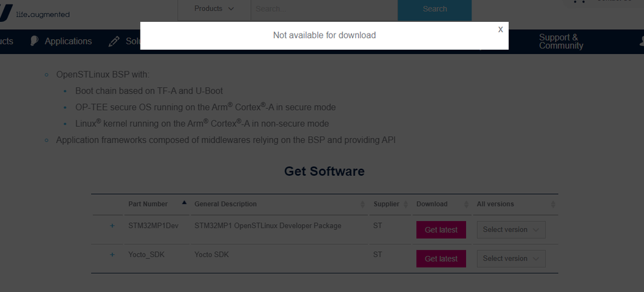644x292 pixels.
Task: Click 'STM32MP1 OpenSTLinux Developer Package' description
Action: (268, 226)
